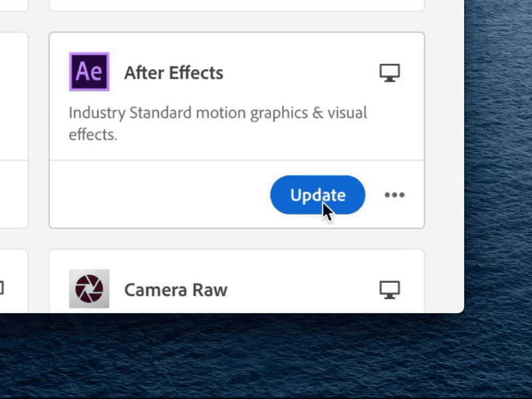Click the empty footer area left of Update
The height and width of the screenshot is (399, 532).
point(160,194)
